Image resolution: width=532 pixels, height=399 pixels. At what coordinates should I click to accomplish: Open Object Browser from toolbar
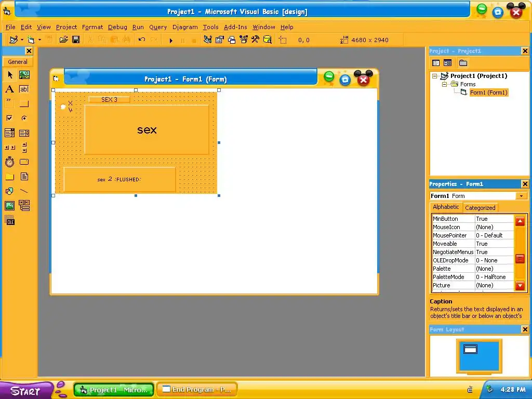(x=244, y=39)
